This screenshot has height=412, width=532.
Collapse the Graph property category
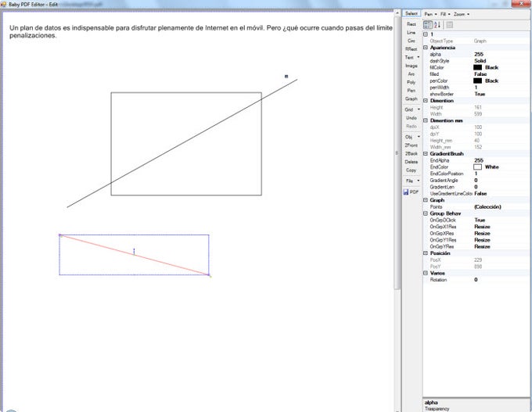[426, 200]
